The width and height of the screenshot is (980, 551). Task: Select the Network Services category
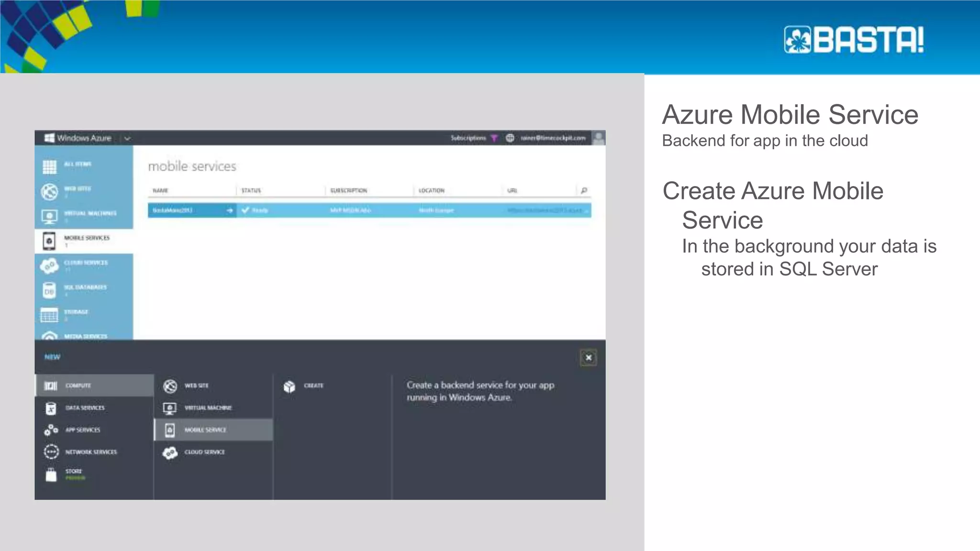(x=94, y=452)
